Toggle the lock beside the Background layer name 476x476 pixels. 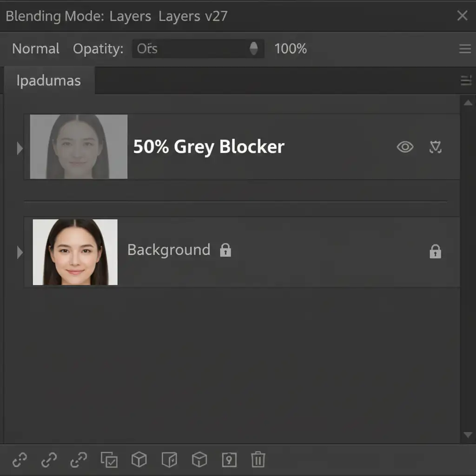click(x=225, y=250)
